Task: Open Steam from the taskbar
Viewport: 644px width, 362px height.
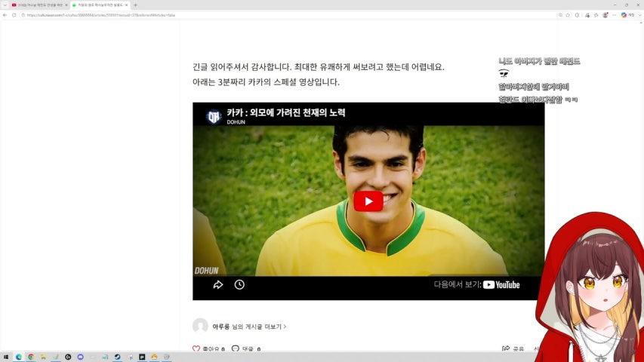Action: [117, 357]
